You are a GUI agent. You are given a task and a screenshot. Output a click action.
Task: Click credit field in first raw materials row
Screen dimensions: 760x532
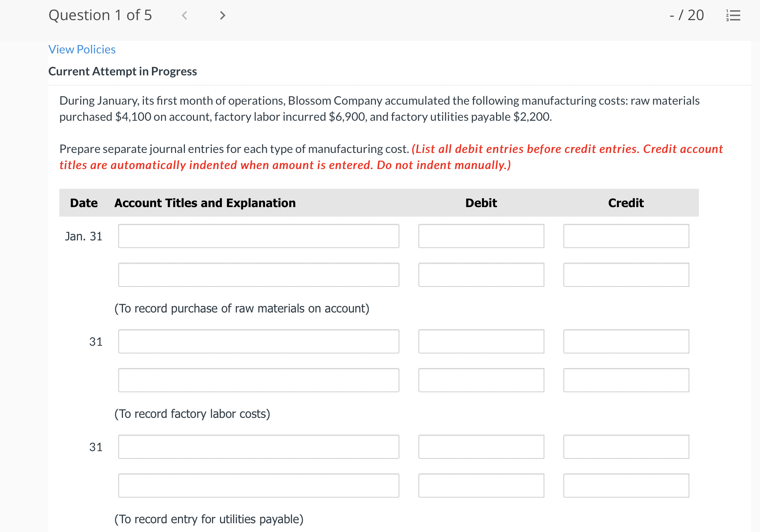[626, 236]
